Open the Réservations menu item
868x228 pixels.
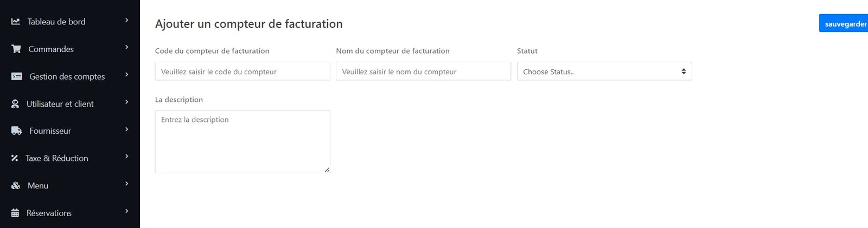[x=49, y=213]
